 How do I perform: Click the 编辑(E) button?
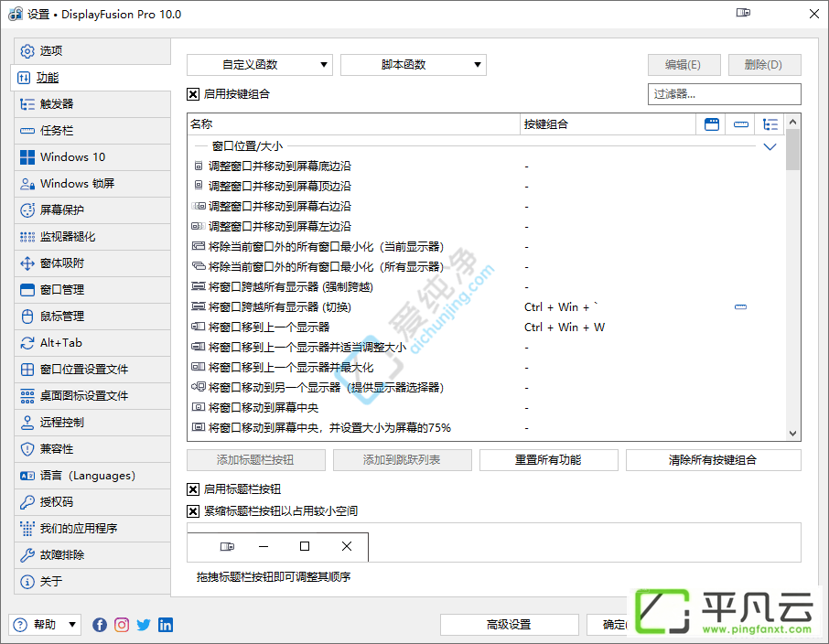point(684,65)
